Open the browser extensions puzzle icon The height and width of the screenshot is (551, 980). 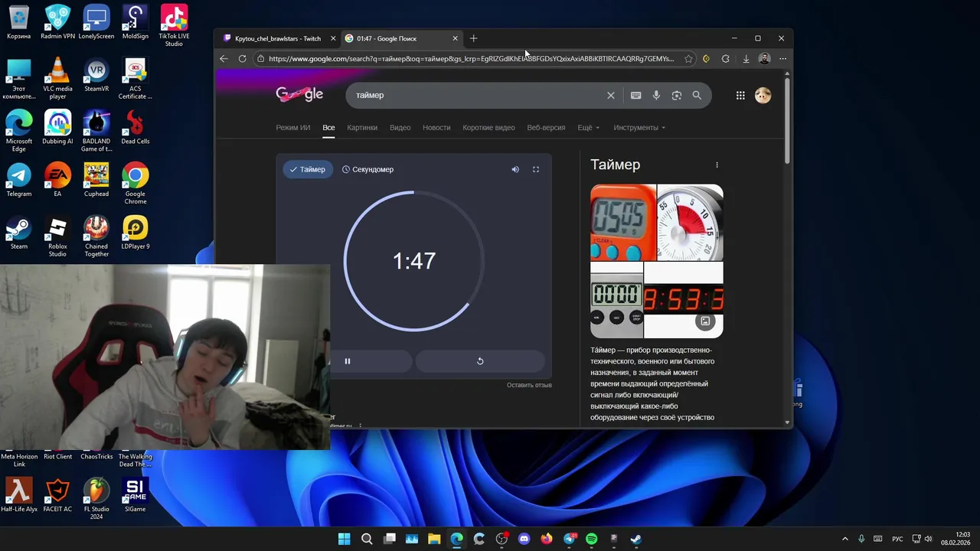point(725,59)
